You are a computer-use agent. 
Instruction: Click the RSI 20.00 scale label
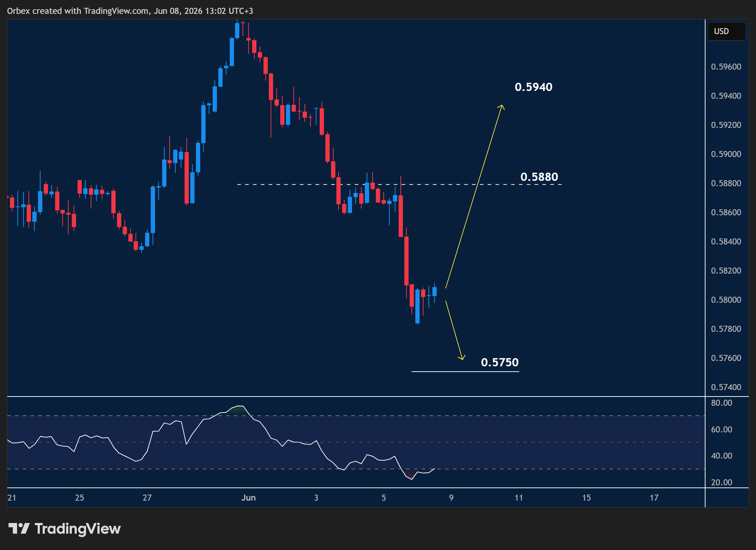(722, 482)
